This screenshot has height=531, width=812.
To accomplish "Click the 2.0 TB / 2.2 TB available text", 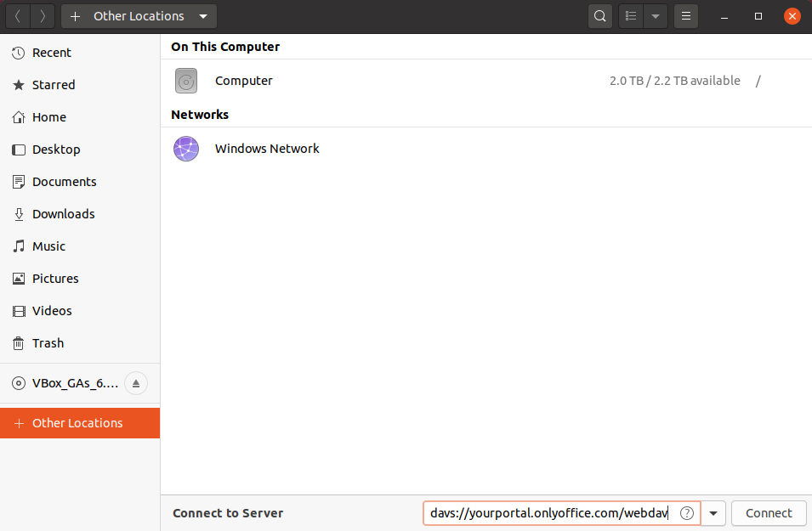I will [x=675, y=81].
